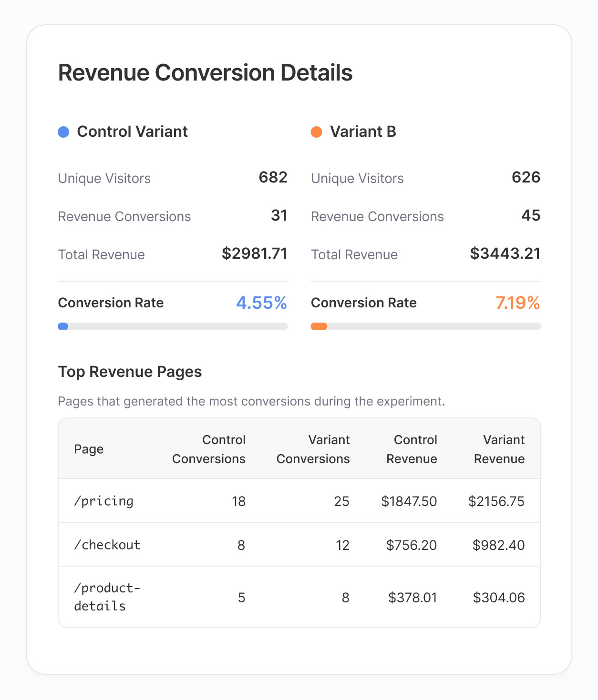
Task: Click the 4.55% control conversion rate
Action: [x=261, y=303]
